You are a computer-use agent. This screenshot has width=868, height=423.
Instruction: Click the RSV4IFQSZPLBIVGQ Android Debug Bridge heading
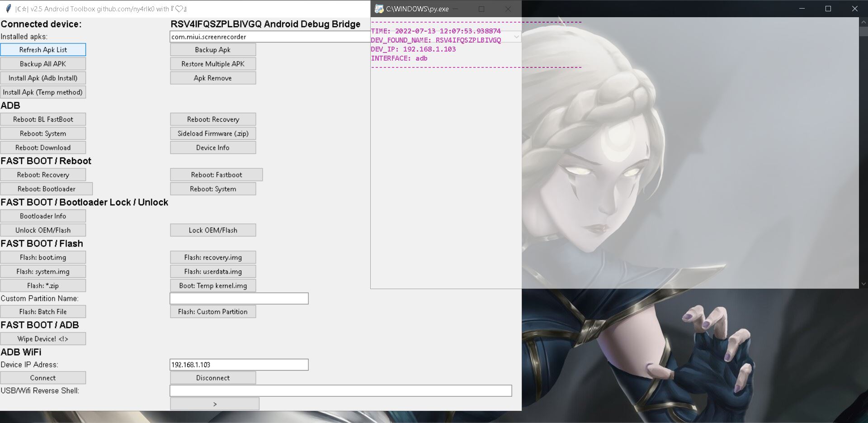(x=265, y=24)
